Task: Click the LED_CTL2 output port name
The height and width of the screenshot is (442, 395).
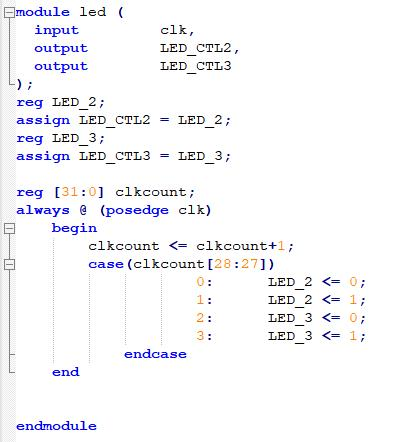Action: coord(196,48)
